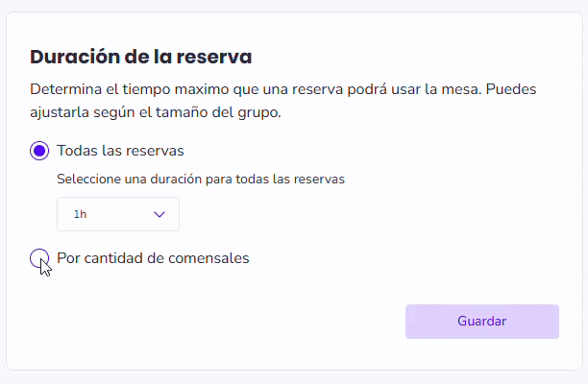
Task: Select the 'Todas las reservas' radio button
Action: tap(39, 151)
